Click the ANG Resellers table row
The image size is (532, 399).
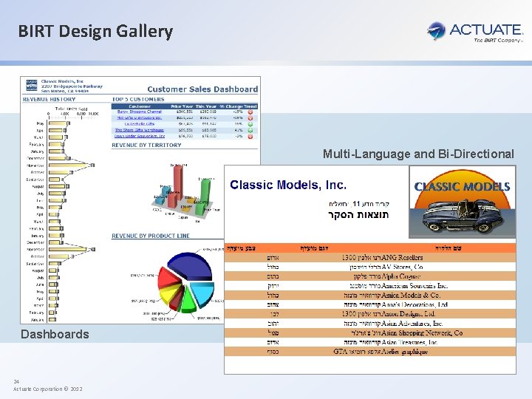click(x=370, y=258)
